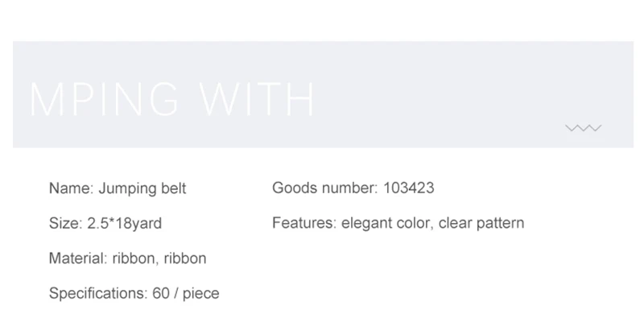Select "Specifications: 60 / piece" text
Screen dimensions: 644x310
(x=134, y=293)
